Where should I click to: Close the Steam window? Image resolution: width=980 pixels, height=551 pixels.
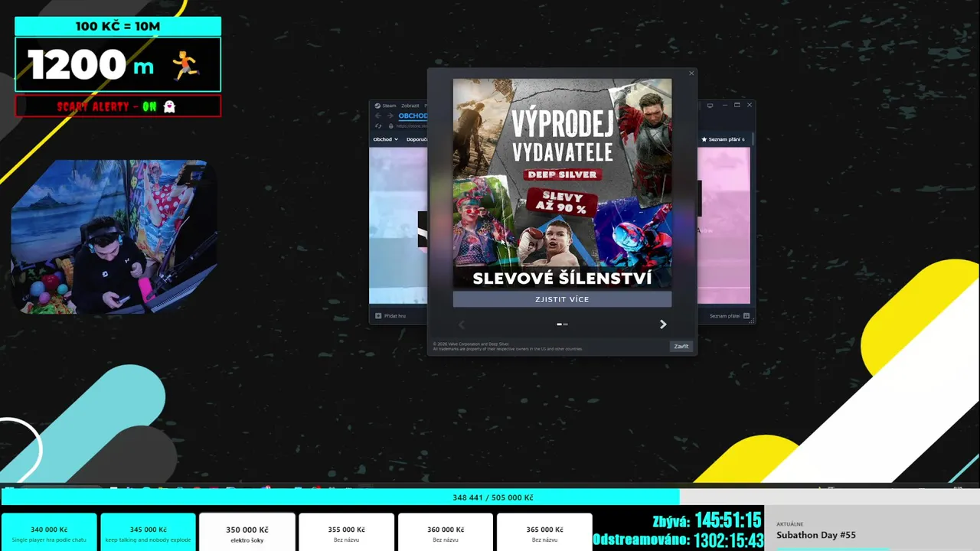tap(750, 105)
